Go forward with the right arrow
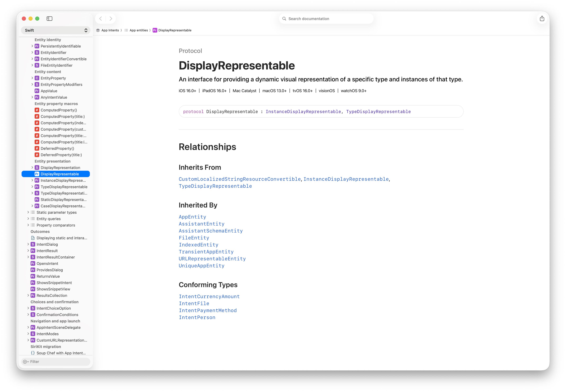Image resolution: width=566 pixels, height=392 pixels. coord(111,19)
